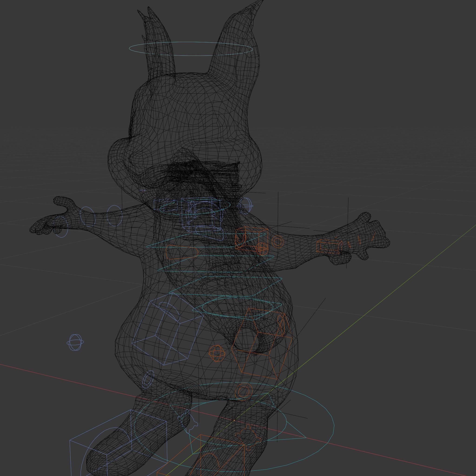Screen dimensions: 476x476
Task: Select the orange sphere control inside the belly
Action: 217,353
